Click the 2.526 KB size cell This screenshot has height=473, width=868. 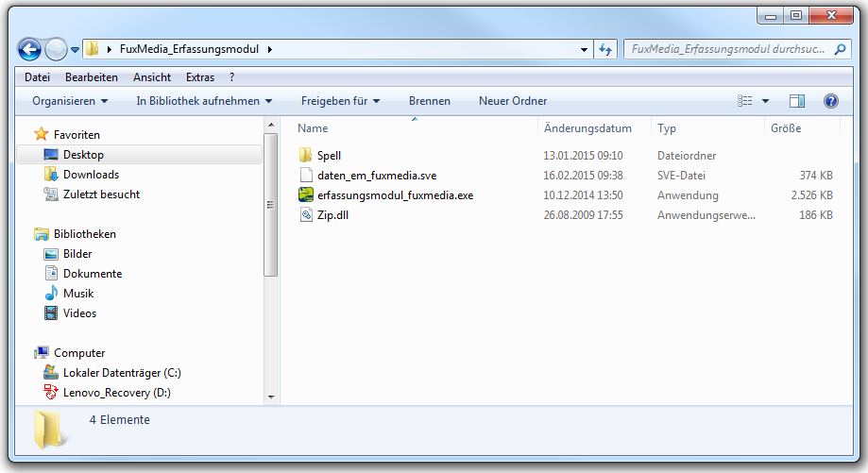point(811,195)
